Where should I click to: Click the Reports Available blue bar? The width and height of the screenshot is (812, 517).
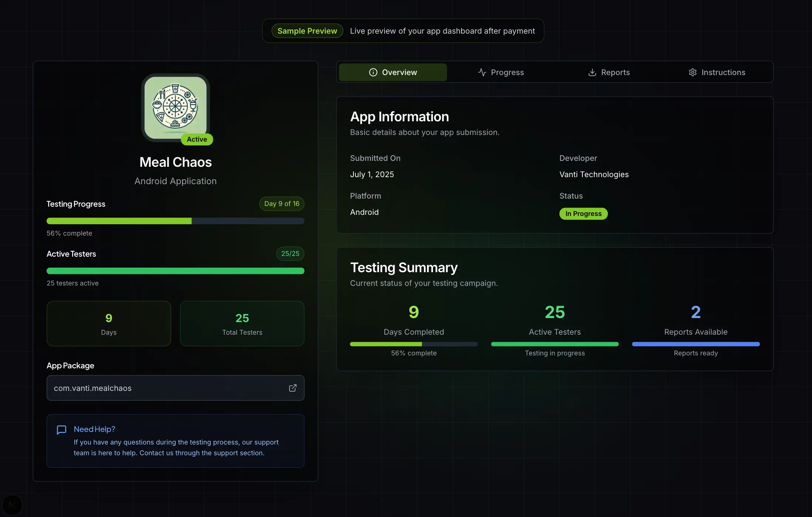point(696,344)
